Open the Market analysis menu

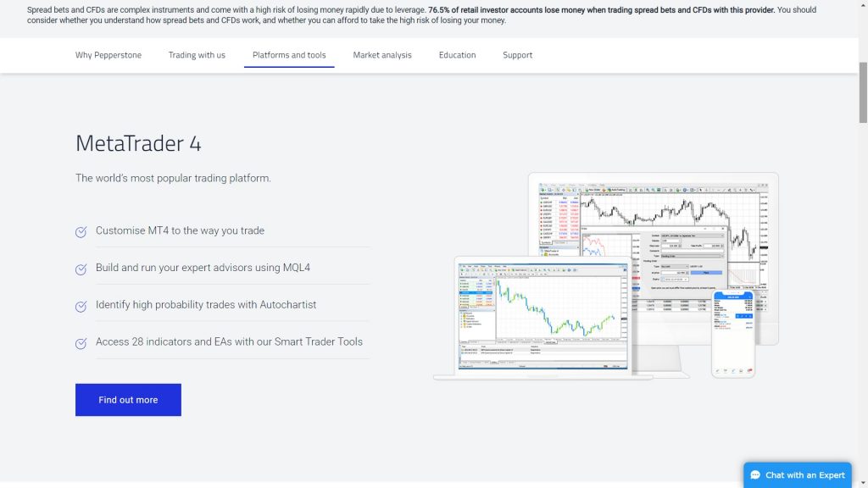382,55
